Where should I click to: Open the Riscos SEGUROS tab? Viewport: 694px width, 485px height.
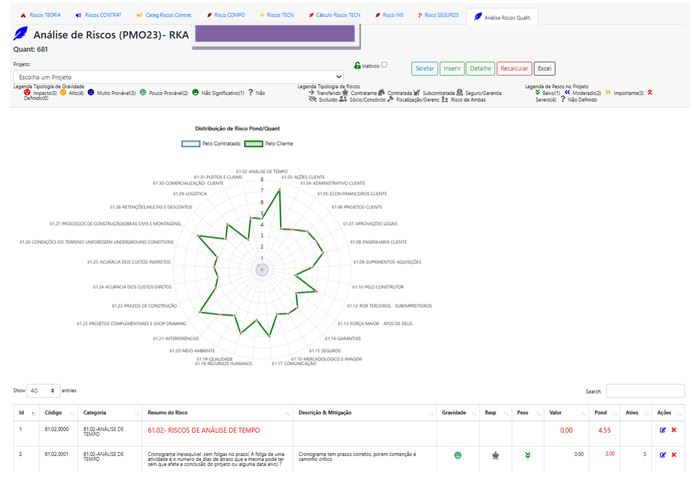[x=439, y=17]
